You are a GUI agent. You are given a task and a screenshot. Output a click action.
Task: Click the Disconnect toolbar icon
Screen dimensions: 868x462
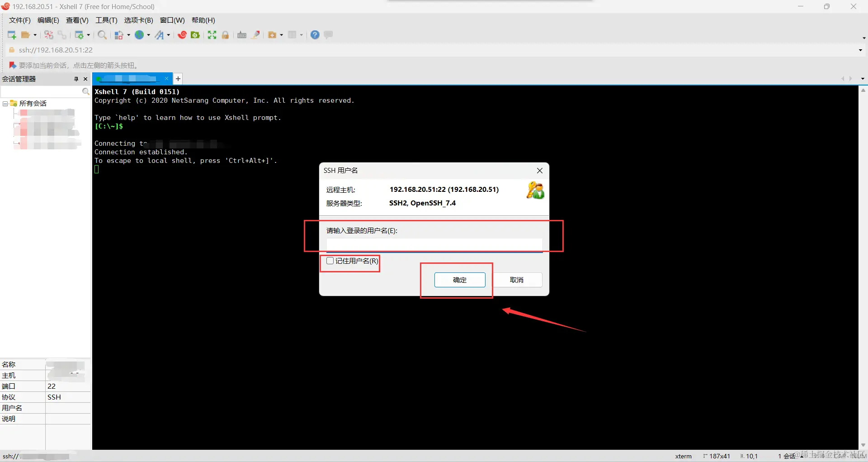coord(49,35)
